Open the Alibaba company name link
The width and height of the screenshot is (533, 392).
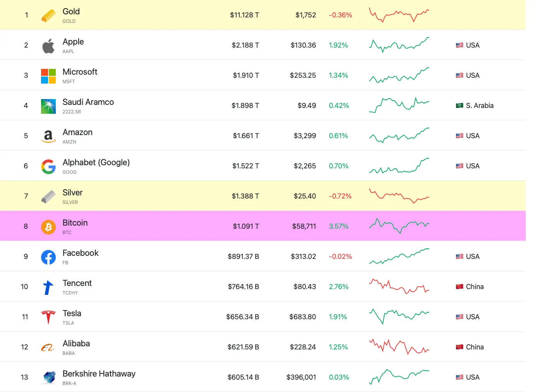[76, 344]
